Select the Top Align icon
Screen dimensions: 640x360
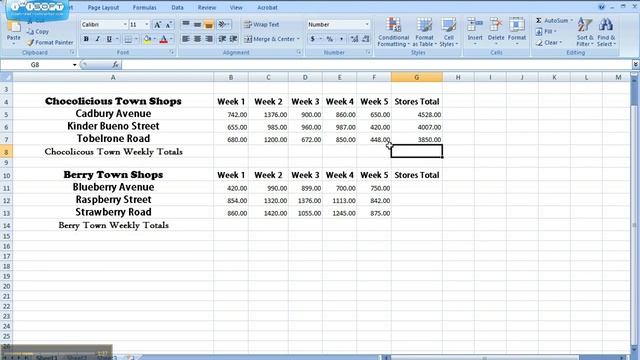[186, 24]
